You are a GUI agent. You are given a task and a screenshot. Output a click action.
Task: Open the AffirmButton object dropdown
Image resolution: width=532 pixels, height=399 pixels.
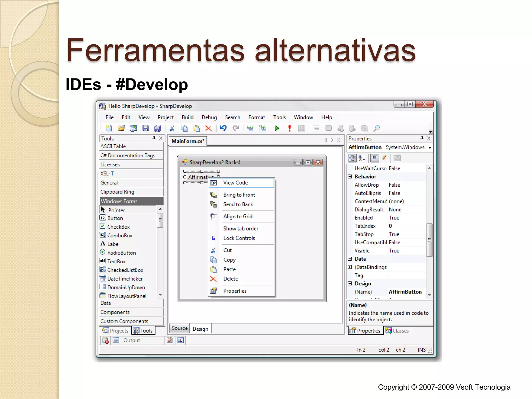430,147
